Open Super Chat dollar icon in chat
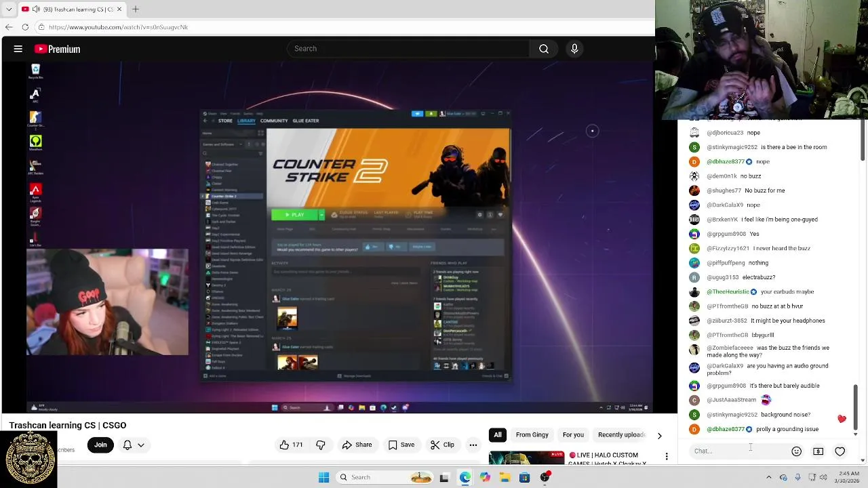 [818, 451]
